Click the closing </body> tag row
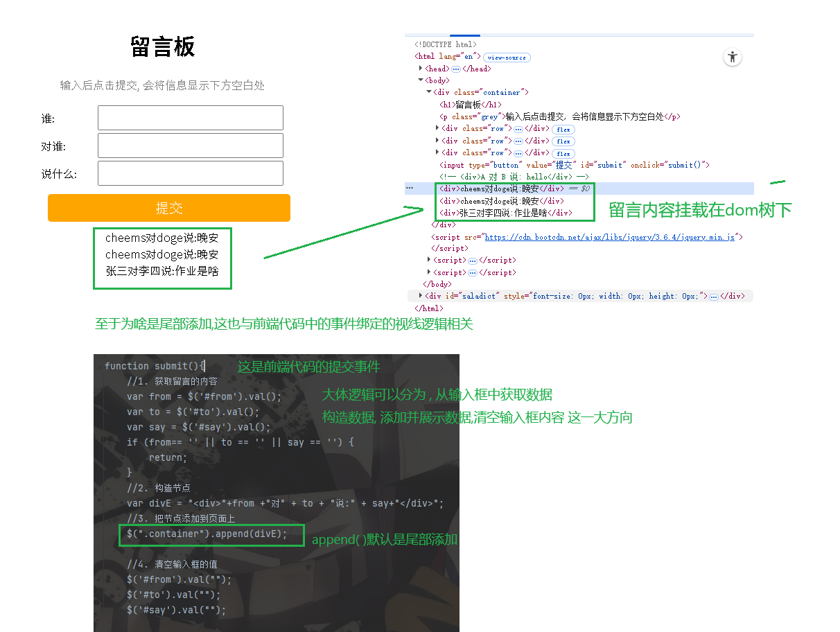The height and width of the screenshot is (632, 840). tap(437, 284)
